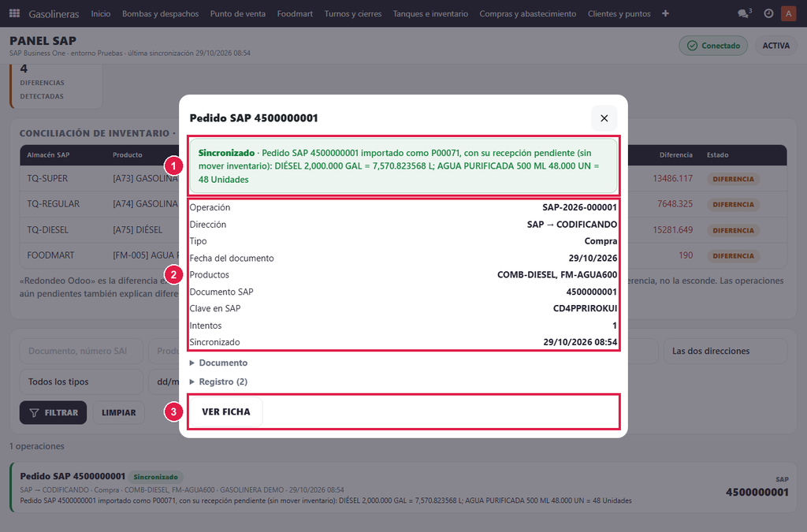Click the operation value SAP-2026-000001
Screen dimensions: 807x532
pos(579,207)
